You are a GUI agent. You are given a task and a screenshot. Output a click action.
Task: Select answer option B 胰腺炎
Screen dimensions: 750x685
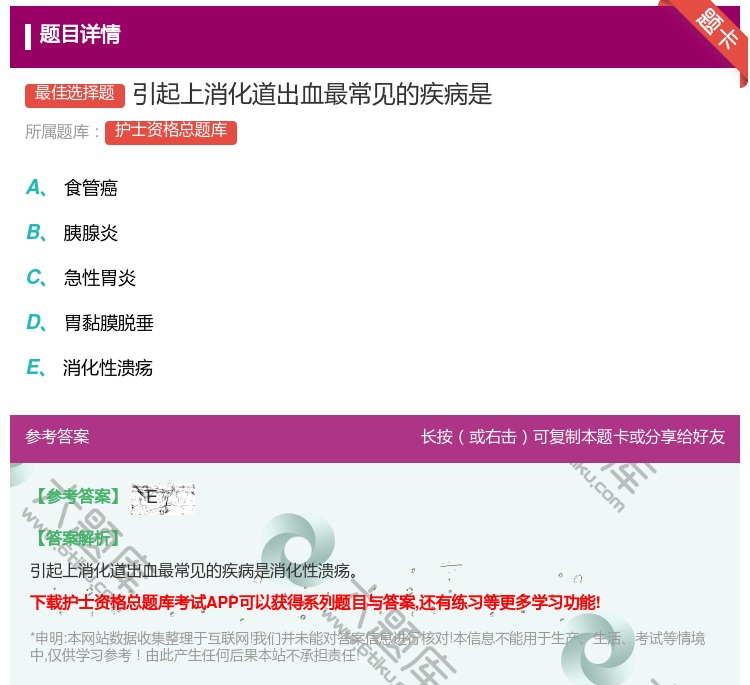click(72, 232)
